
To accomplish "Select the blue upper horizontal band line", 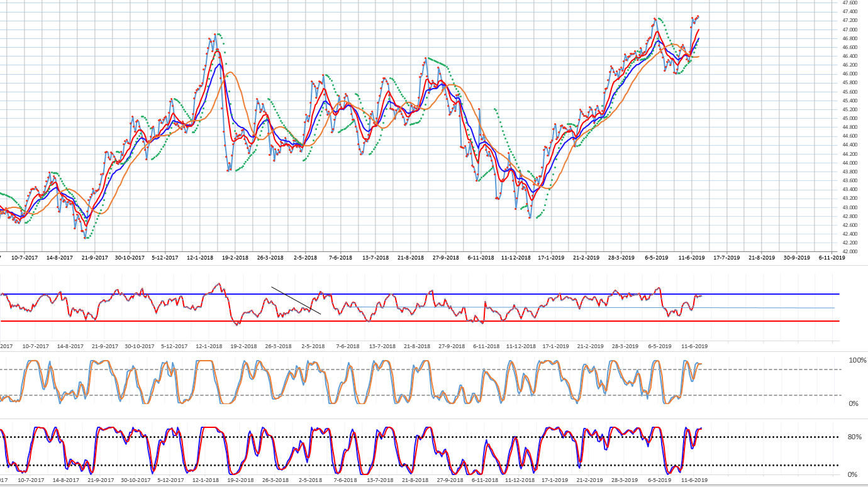I will (x=420, y=294).
